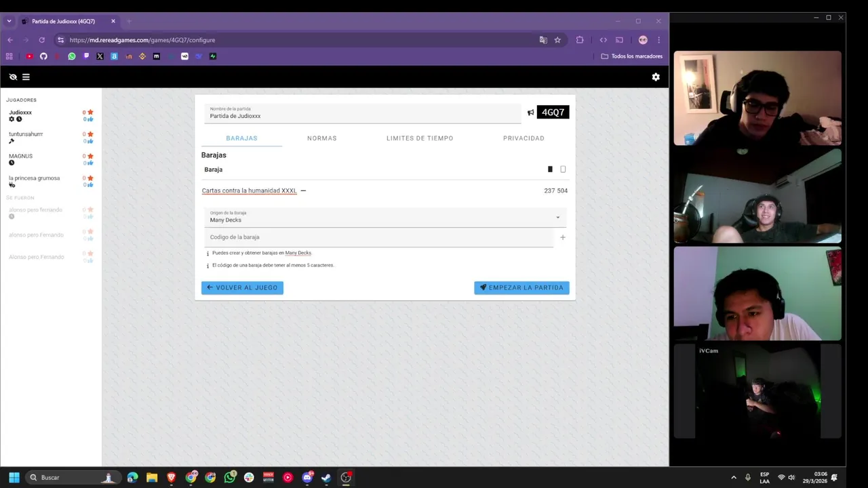868x488 pixels.
Task: Select player la princesa grumosa
Action: click(x=34, y=178)
